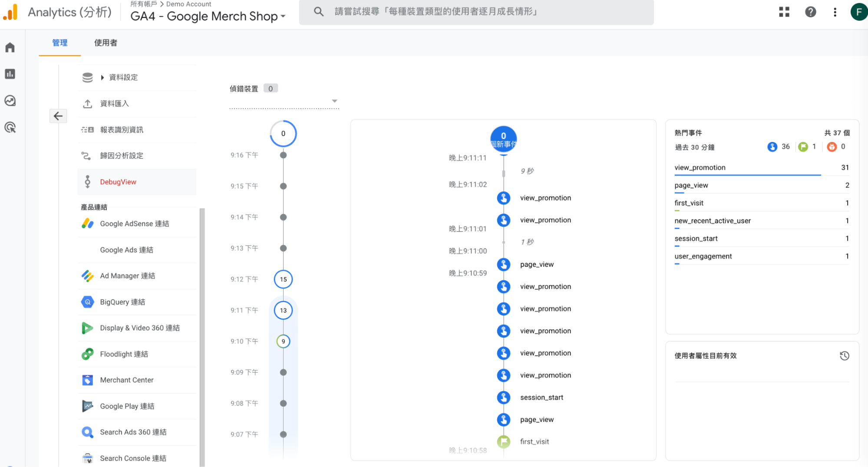This screenshot has height=467, width=868.
Task: Click the admin menu vertical scrollbar
Action: click(x=202, y=337)
